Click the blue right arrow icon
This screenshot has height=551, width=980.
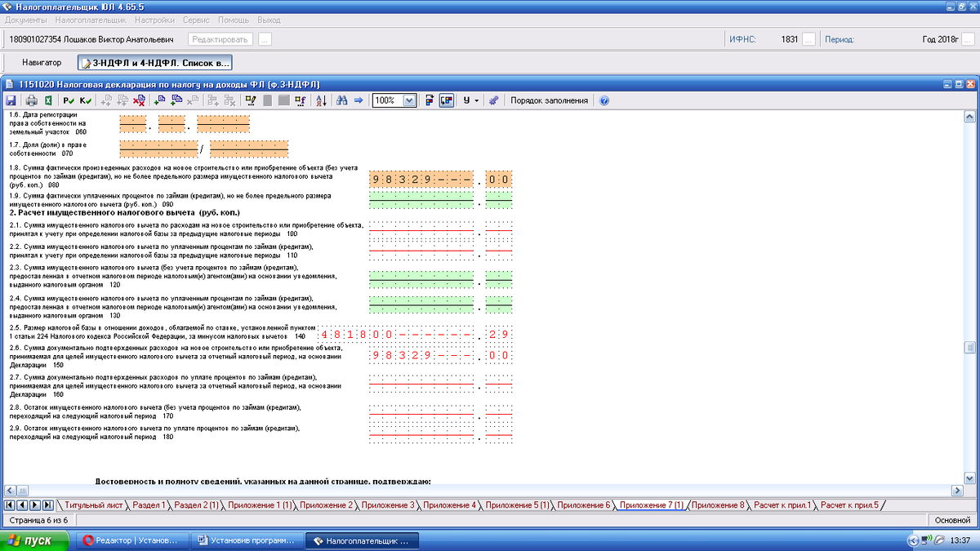(x=359, y=100)
